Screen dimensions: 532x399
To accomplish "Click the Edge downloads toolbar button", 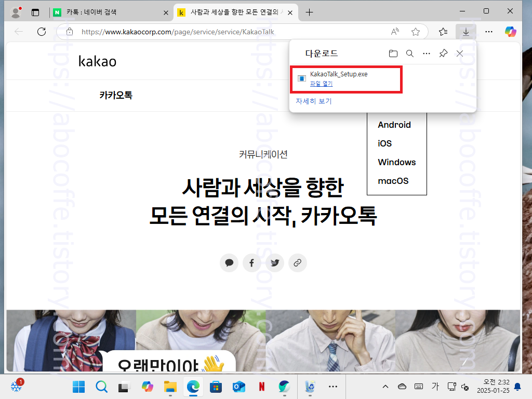I will tap(466, 32).
